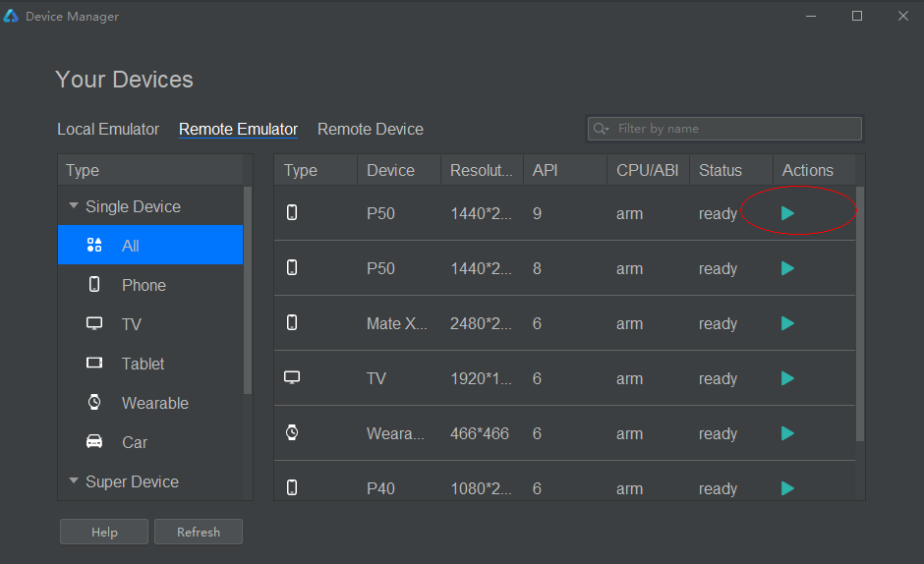This screenshot has width=924, height=564.
Task: Click the Car icon in type sidebar
Action: click(94, 441)
